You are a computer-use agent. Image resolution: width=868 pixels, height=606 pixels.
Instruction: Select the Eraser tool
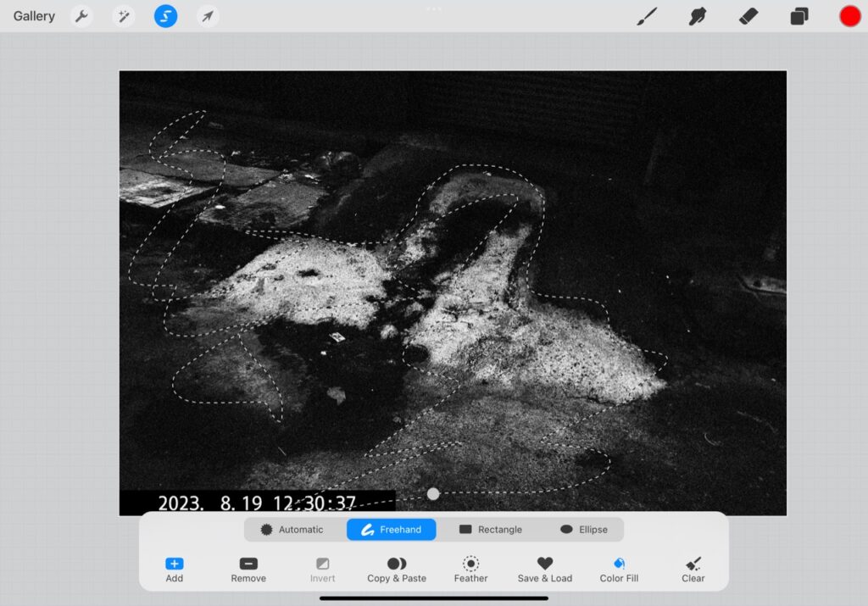[x=748, y=16]
